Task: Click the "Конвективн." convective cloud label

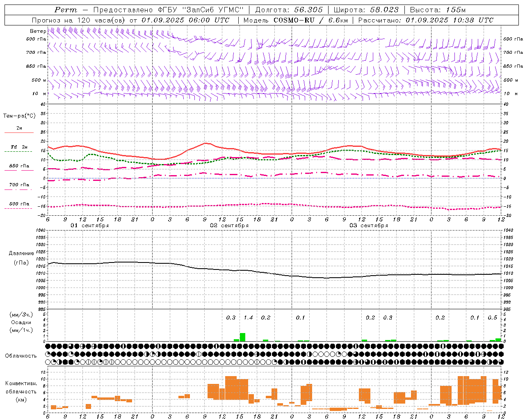Action: (x=21, y=383)
